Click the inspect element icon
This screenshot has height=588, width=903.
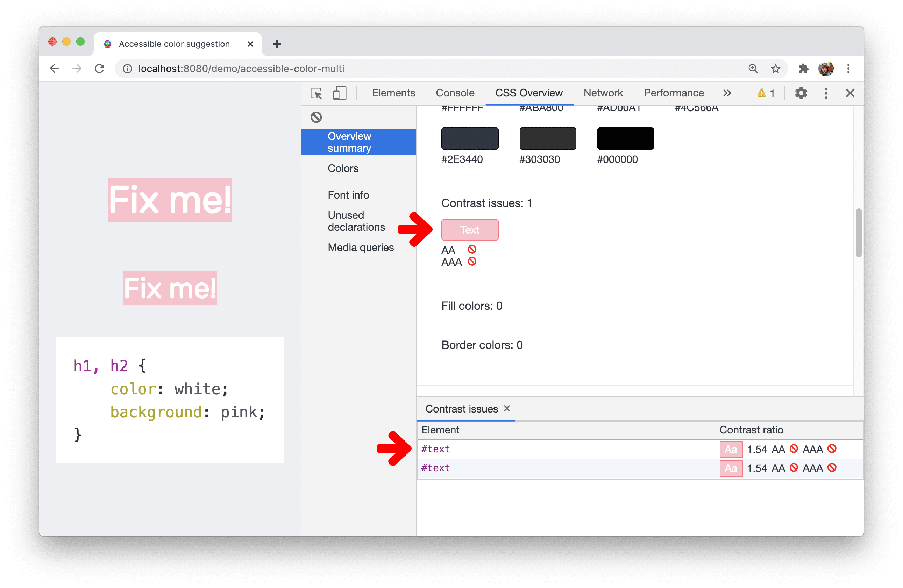318,92
